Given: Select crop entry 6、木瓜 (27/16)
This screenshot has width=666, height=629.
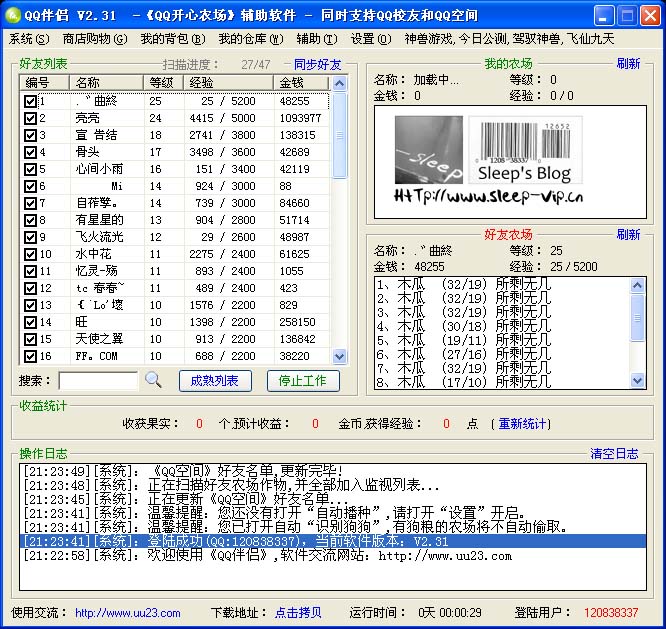Looking at the screenshot, I should (502, 354).
